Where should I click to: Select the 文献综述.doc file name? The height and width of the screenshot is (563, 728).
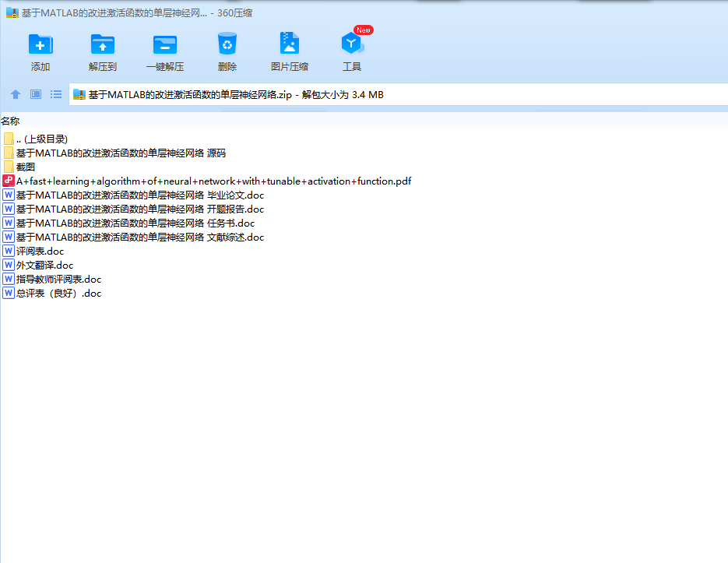pos(140,237)
